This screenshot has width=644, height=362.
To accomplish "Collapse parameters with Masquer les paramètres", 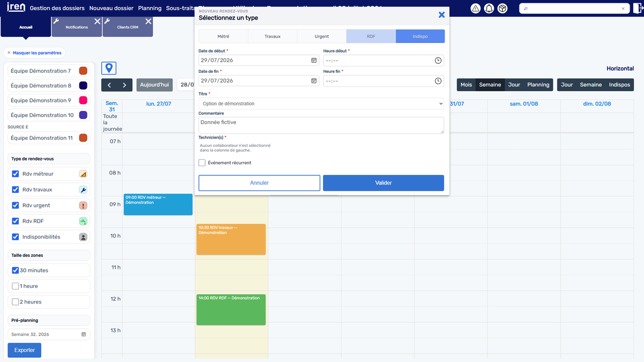I will (x=34, y=53).
